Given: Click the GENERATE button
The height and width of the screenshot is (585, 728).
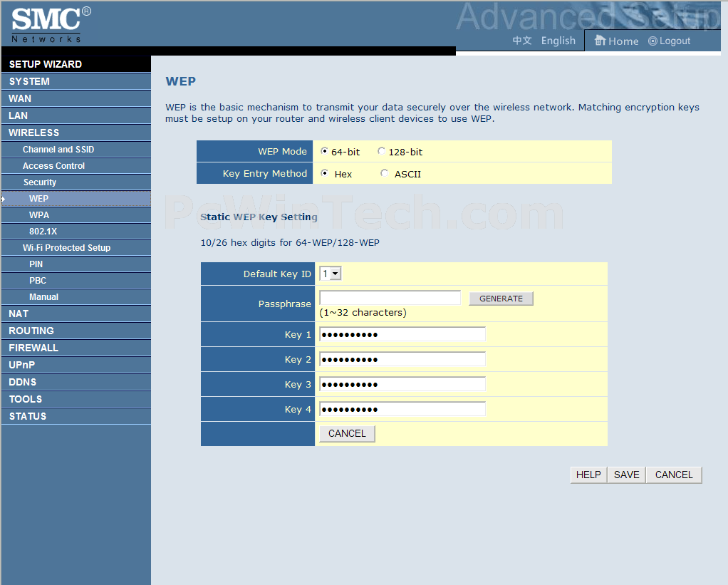Looking at the screenshot, I should coord(501,299).
